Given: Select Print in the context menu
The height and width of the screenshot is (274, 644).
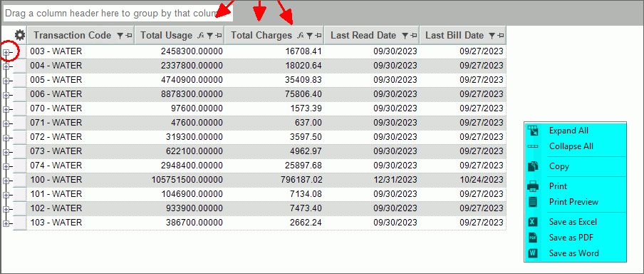Looking at the screenshot, I should point(575,186).
